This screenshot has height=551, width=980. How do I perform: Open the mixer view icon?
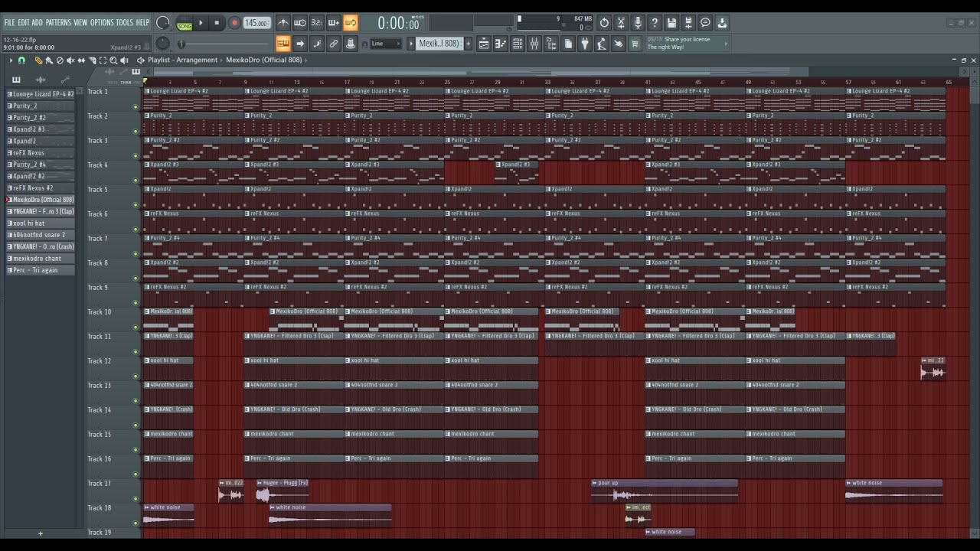(534, 44)
